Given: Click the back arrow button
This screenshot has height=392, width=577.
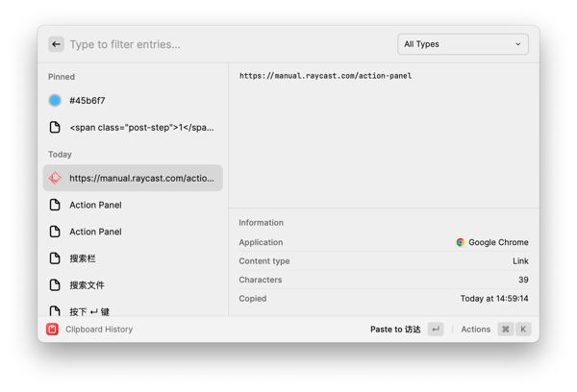Looking at the screenshot, I should 56,44.
